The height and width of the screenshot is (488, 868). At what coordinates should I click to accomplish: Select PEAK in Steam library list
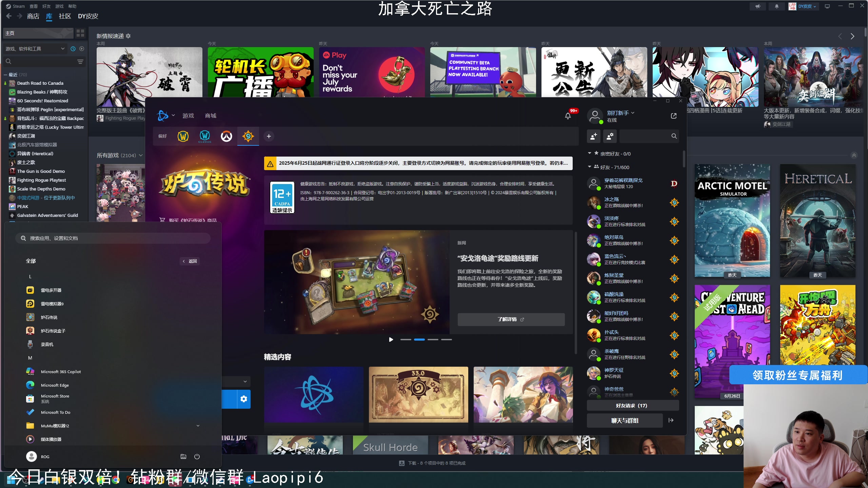point(23,206)
